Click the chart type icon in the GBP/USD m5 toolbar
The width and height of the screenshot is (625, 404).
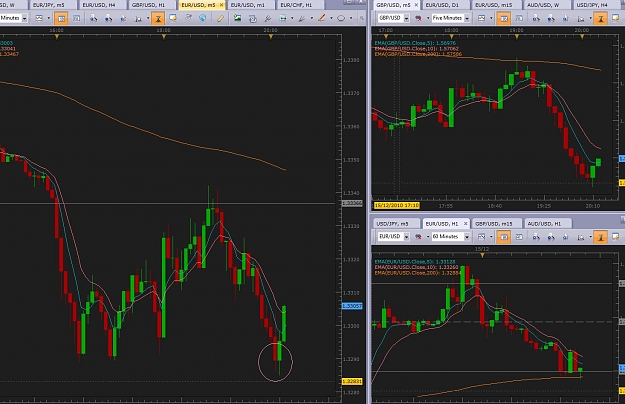coord(482,18)
